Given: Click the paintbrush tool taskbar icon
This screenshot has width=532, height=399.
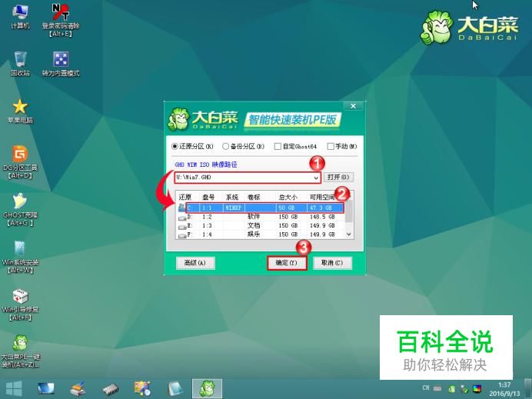Looking at the screenshot, I should click(78, 389).
